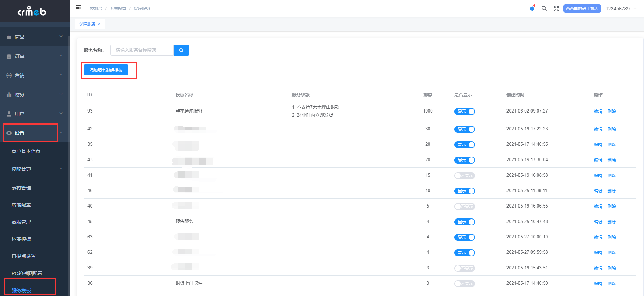Click 控制台 breadcrumb link
The image size is (644, 296).
tap(96, 9)
